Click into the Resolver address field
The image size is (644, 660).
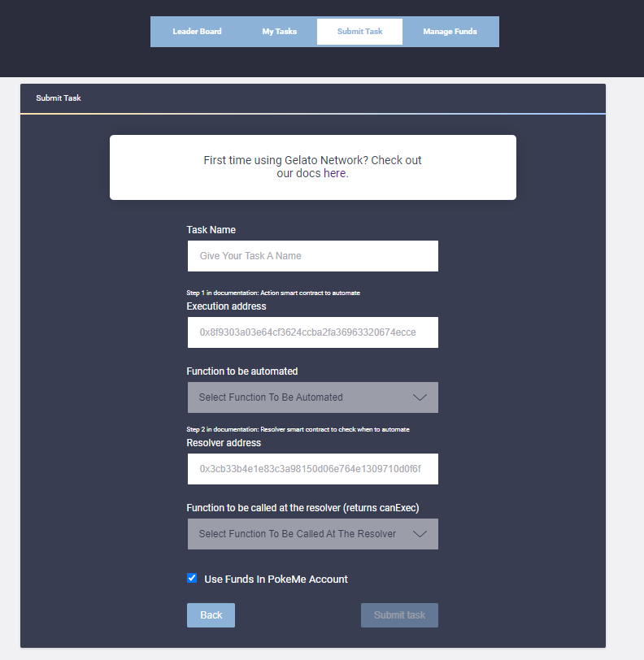(312, 469)
